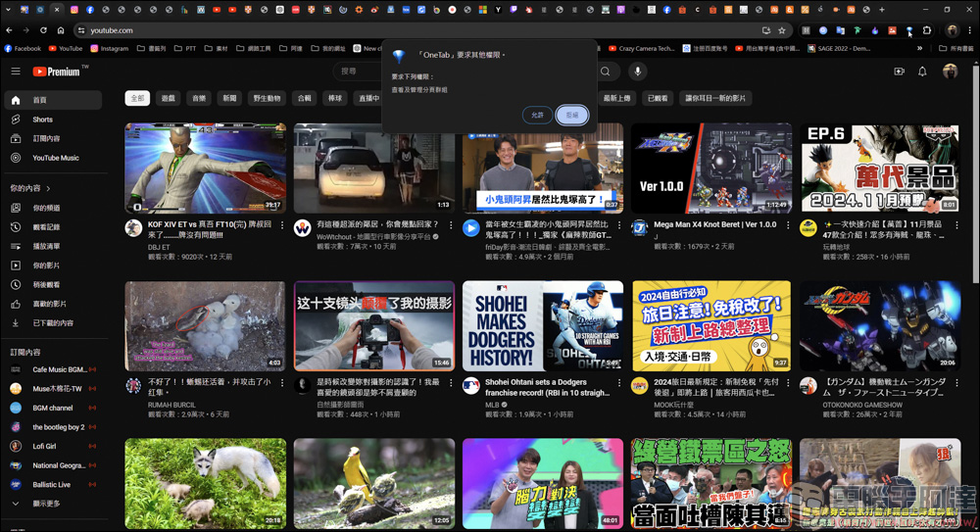The width and height of the screenshot is (980, 532).
Task: Open Shorts in the sidebar
Action: click(53, 120)
